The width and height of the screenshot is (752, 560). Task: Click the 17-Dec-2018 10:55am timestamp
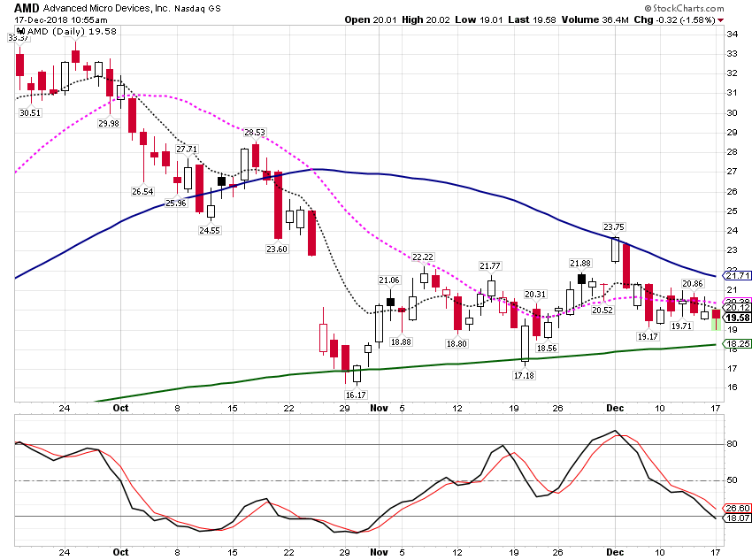(61, 20)
